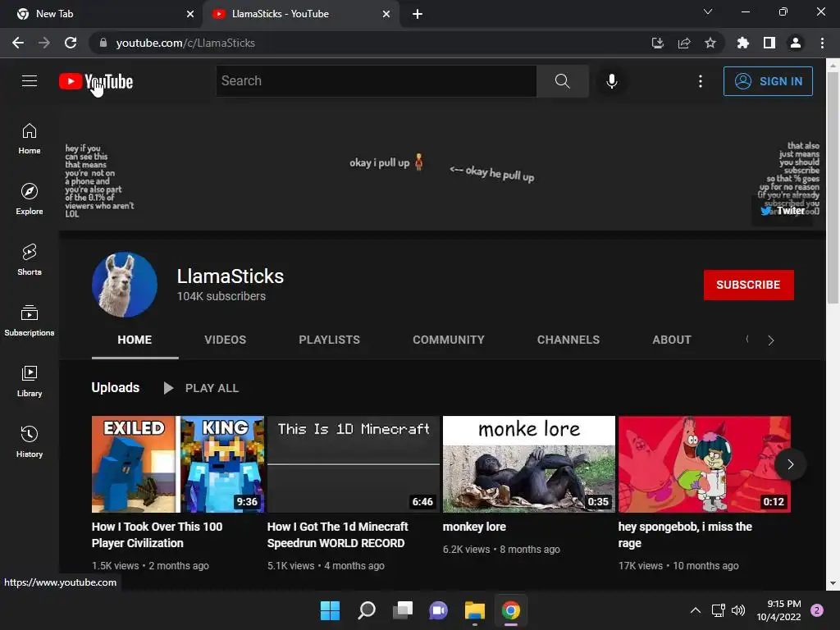Open Task View on the taskbar
Screen dimensions: 840x630
(x=403, y=610)
